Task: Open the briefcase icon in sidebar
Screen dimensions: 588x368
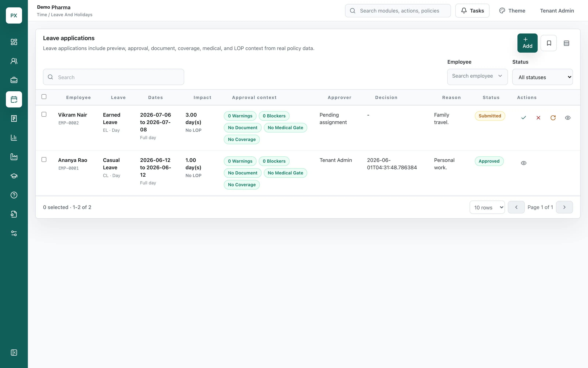Action: click(x=14, y=80)
